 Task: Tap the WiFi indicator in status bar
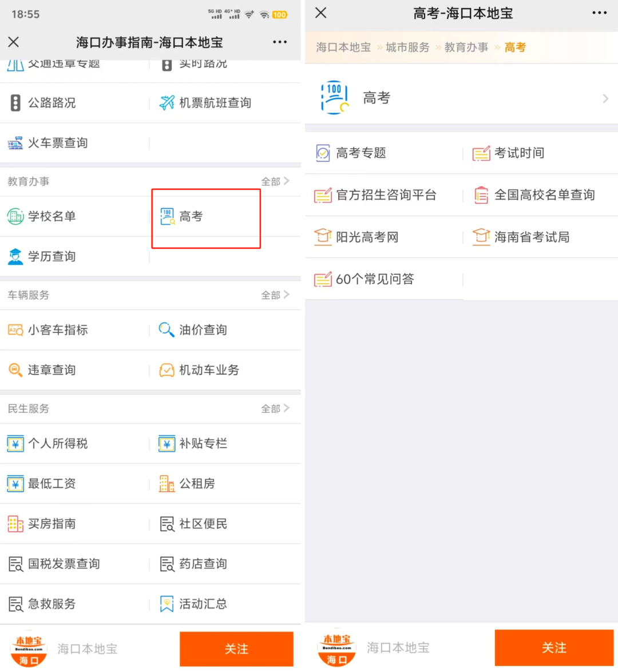point(264,14)
